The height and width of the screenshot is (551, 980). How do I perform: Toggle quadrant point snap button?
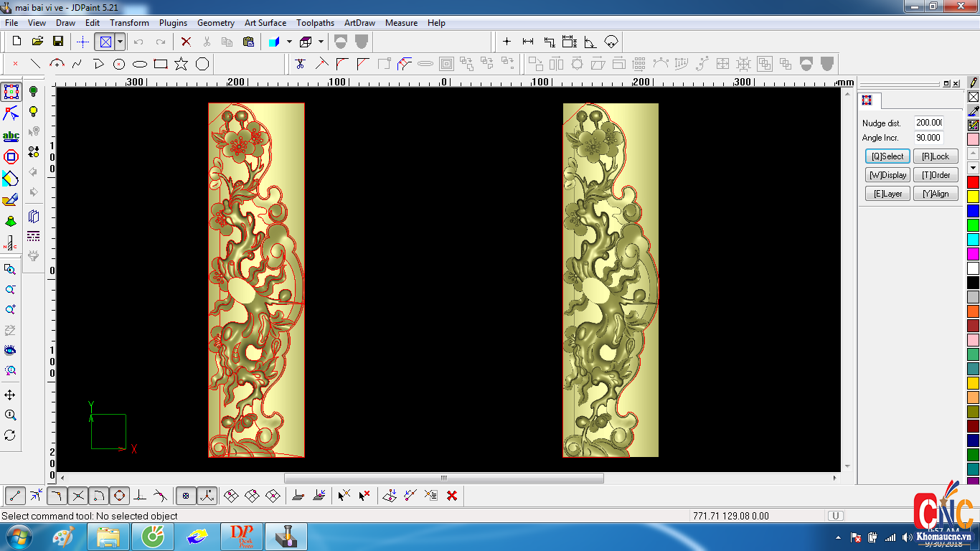click(119, 495)
